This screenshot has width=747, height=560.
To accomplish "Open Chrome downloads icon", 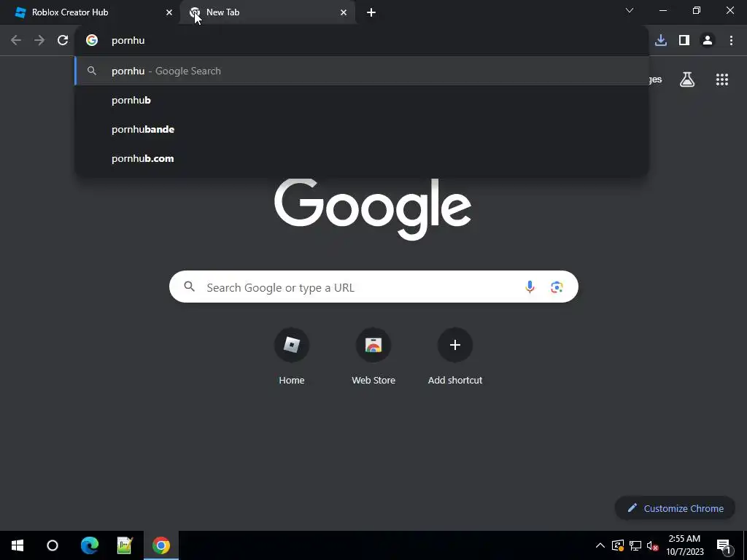I will pos(661,40).
